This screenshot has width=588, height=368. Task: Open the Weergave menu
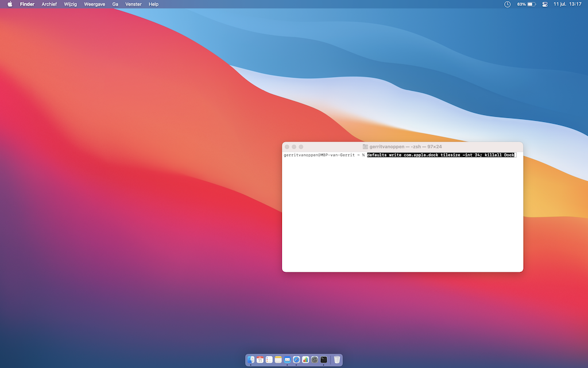click(95, 4)
